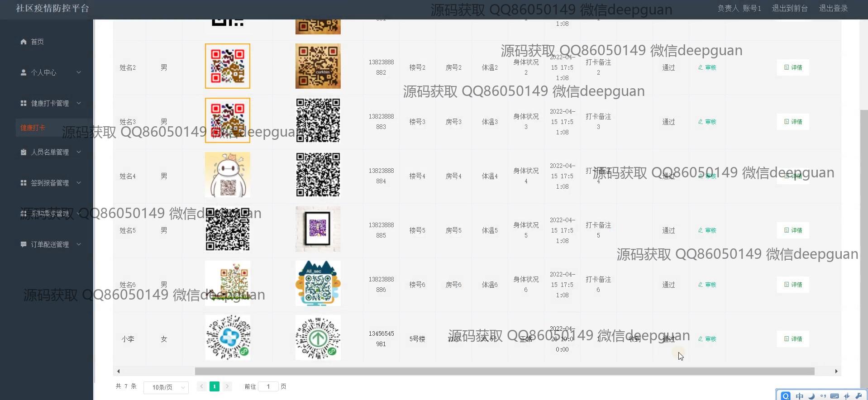Viewport: 868px width, 400px height.
Task: Open framed QR picture in 姓名5 row
Action: [318, 229]
